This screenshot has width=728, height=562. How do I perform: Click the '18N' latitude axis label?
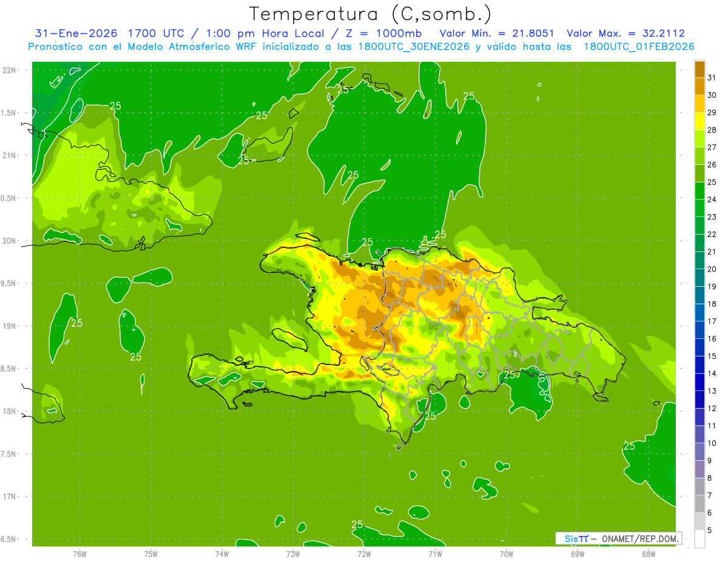coord(9,411)
